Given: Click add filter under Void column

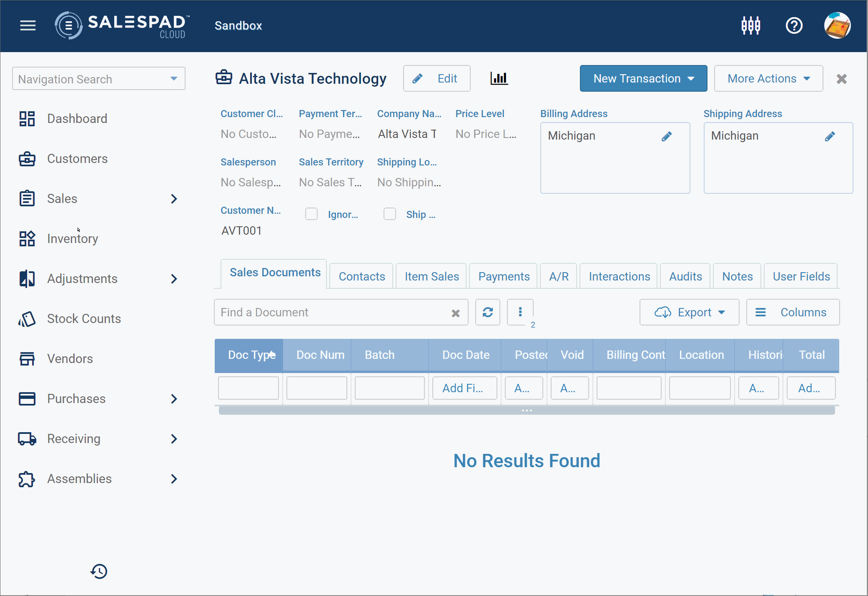Looking at the screenshot, I should point(569,388).
